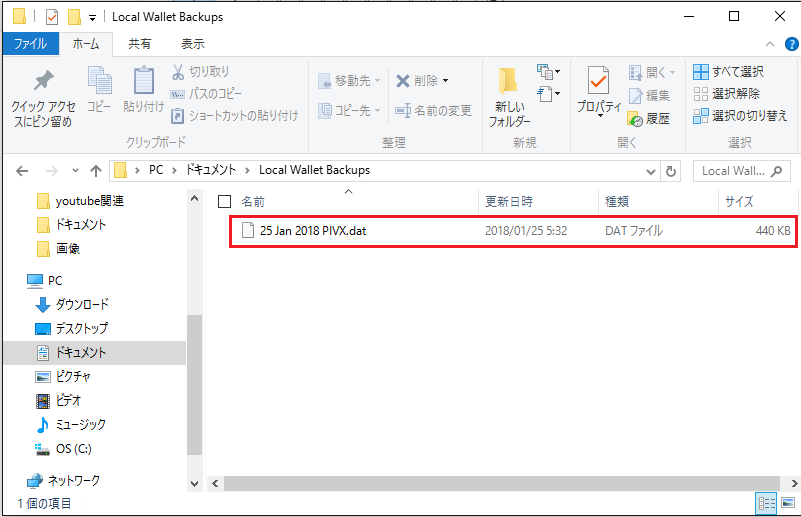
Task: Switch to large icons view in status bar
Action: (x=786, y=503)
